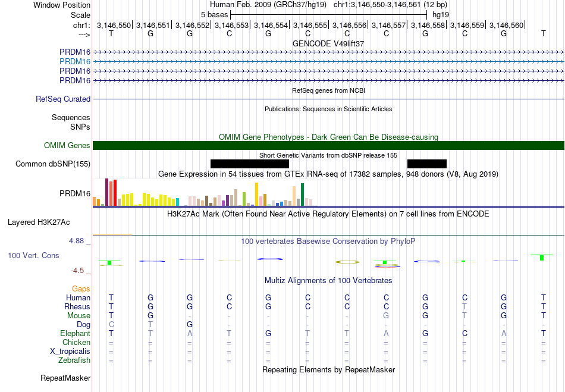Select the light blue PRDM16 transcript label
This screenshot has height=392, width=565.
click(75, 62)
